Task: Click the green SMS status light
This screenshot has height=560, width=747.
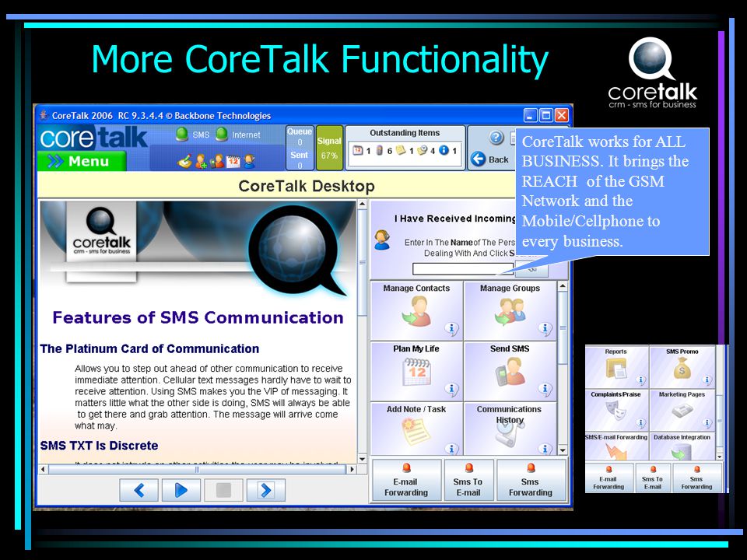Action: point(182,135)
